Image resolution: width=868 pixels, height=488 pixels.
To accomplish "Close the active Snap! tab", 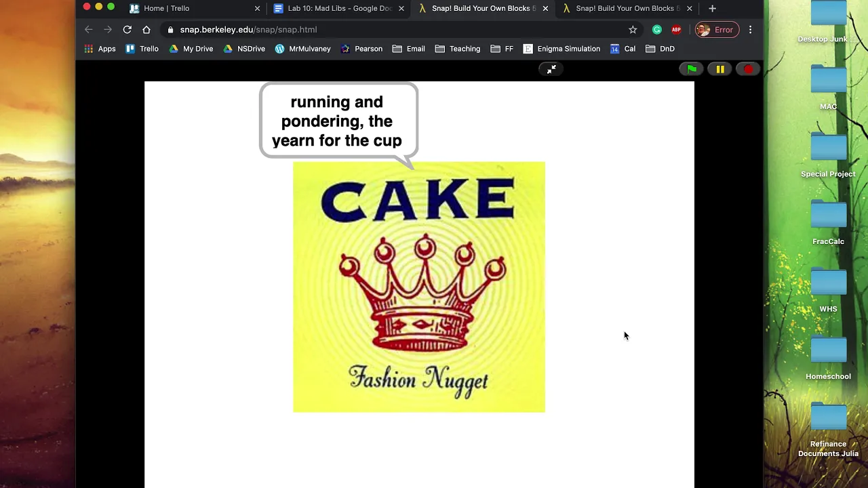I will (x=545, y=8).
